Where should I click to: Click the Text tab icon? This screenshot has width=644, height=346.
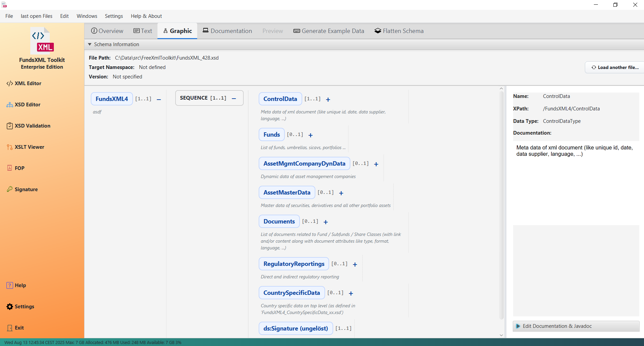(137, 31)
